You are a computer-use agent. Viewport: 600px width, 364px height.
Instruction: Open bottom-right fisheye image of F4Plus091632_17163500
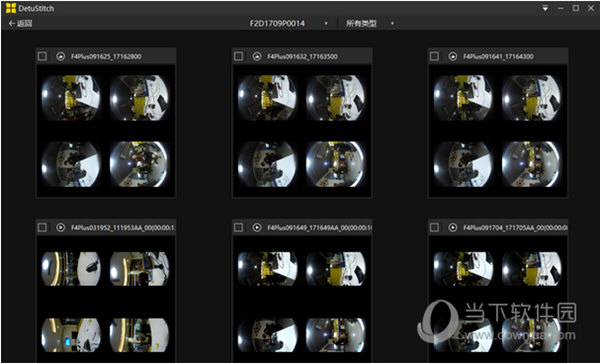[336, 164]
